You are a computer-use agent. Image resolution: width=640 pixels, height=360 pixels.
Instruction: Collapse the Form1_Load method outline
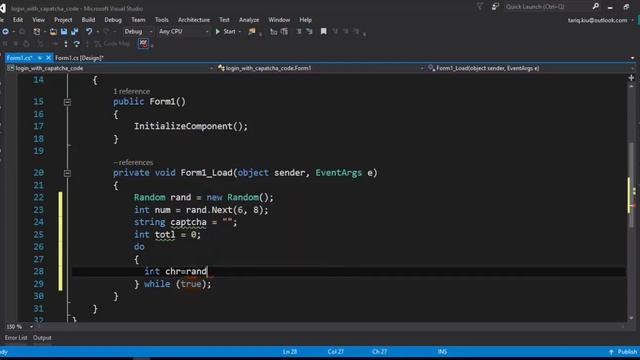coord(67,173)
